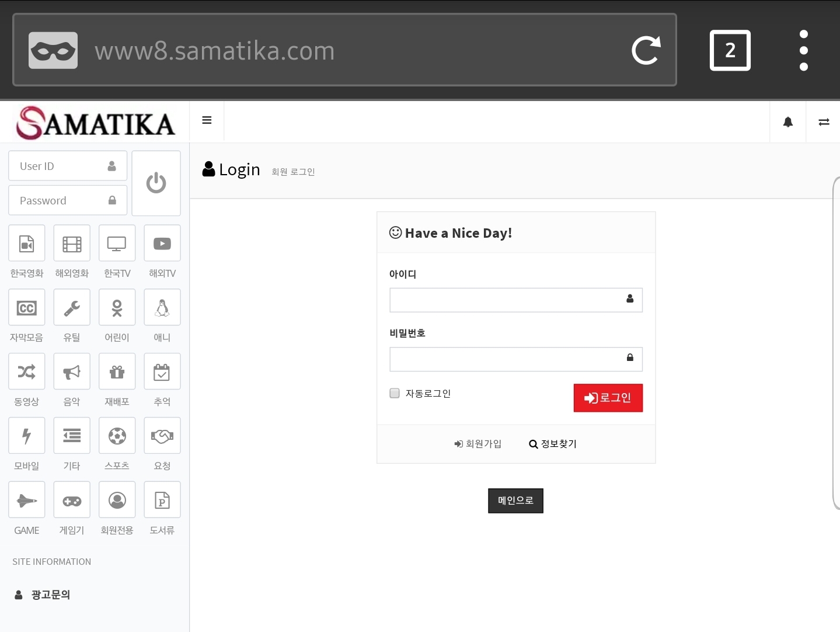The width and height of the screenshot is (840, 632).
Task: Open the 스포츠 soccer ball icon
Action: tap(117, 436)
